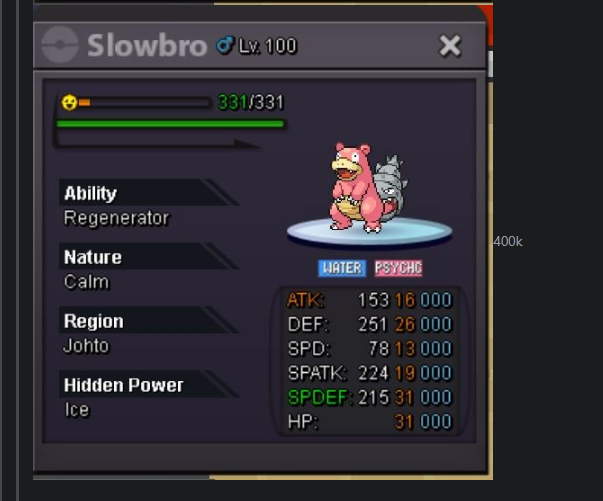Click the Calm nature text

click(87, 282)
